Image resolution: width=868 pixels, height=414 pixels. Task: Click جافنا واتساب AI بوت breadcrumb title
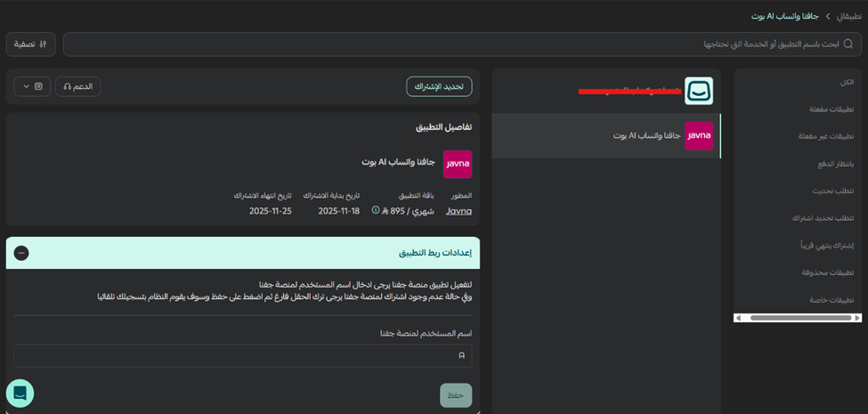[x=785, y=17]
